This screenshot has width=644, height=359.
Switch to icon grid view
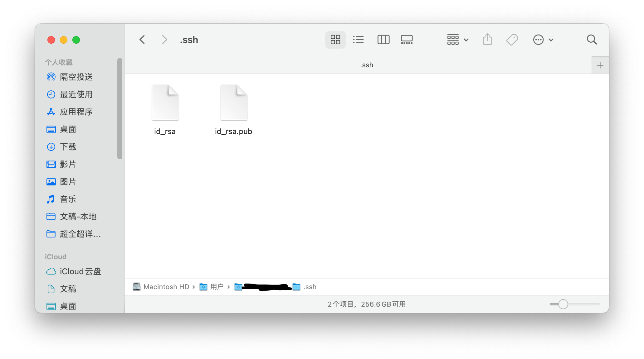pos(335,40)
